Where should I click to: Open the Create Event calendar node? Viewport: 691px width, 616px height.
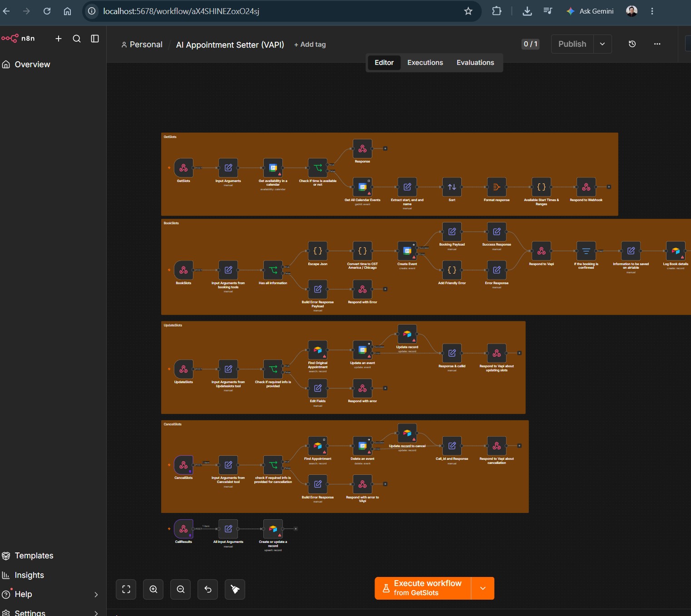pyautogui.click(x=407, y=251)
